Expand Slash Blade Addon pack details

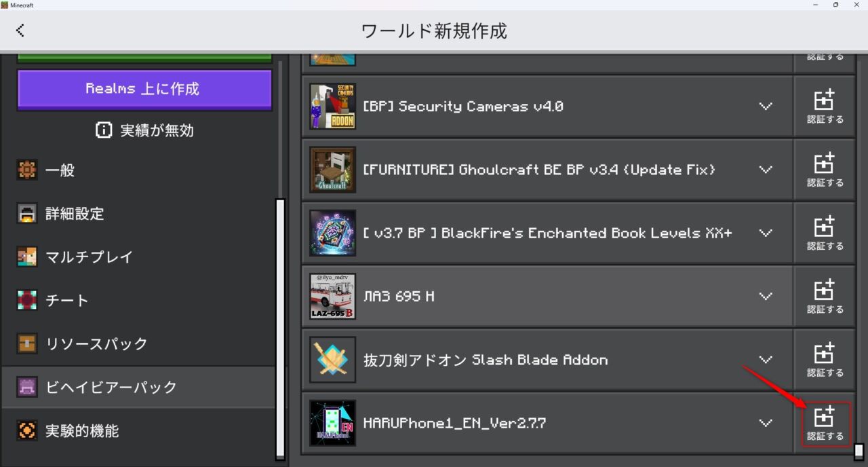point(766,360)
